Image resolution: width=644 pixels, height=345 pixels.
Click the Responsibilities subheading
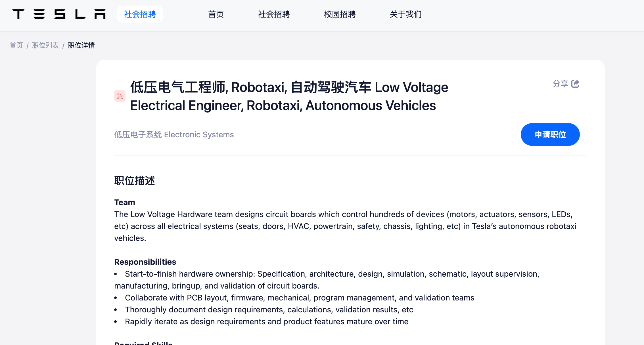click(x=145, y=262)
